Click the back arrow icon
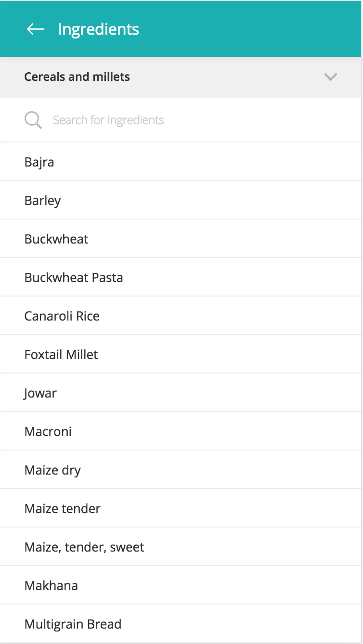 click(35, 29)
